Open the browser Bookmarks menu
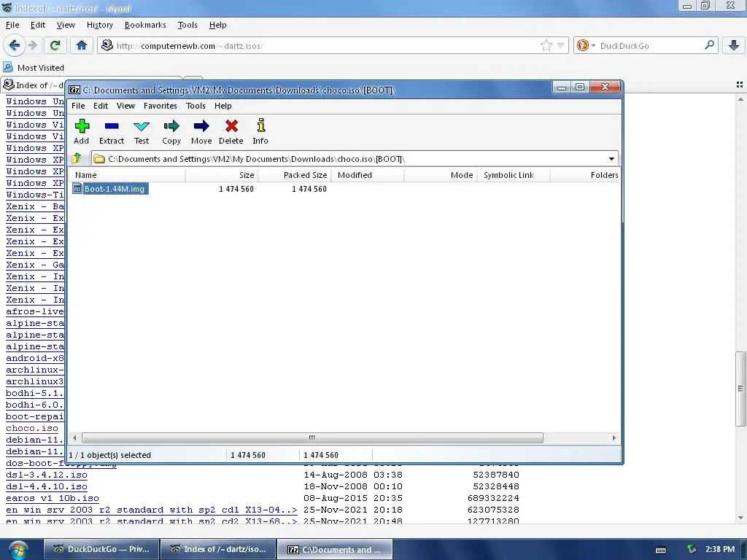The height and width of the screenshot is (560, 747). (145, 25)
